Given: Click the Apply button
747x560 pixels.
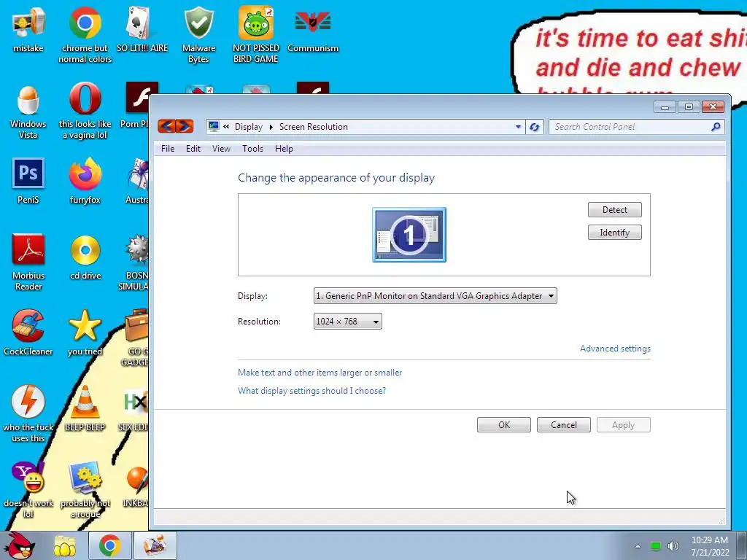Looking at the screenshot, I should coord(623,425).
